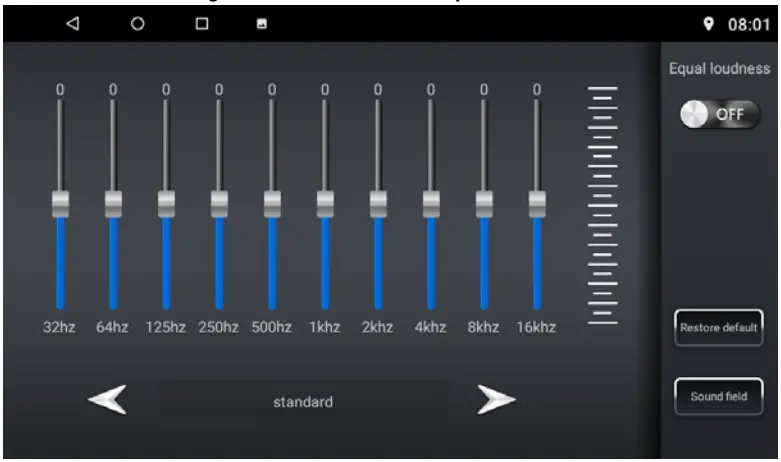781x462 pixels.
Task: Click the 64hz slider handle
Action: [x=113, y=204]
